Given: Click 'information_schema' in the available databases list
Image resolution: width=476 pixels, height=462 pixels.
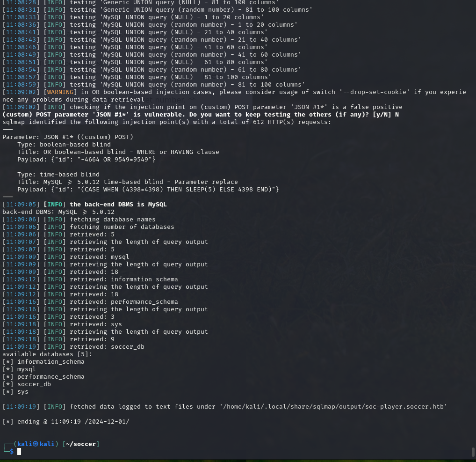Looking at the screenshot, I should [50, 362].
